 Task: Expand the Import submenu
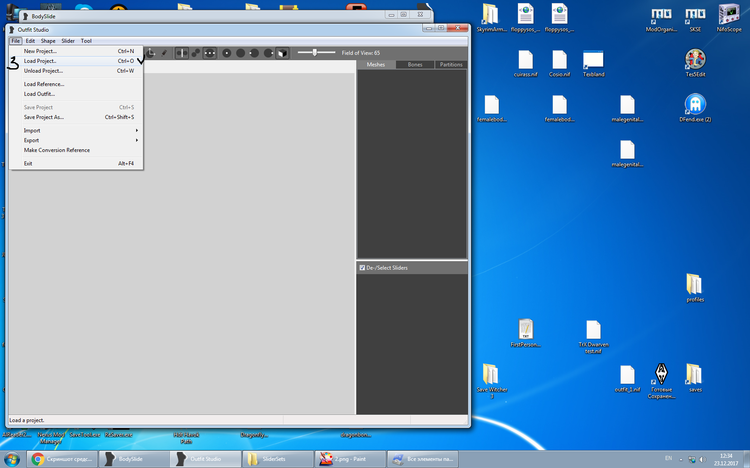[x=77, y=131]
